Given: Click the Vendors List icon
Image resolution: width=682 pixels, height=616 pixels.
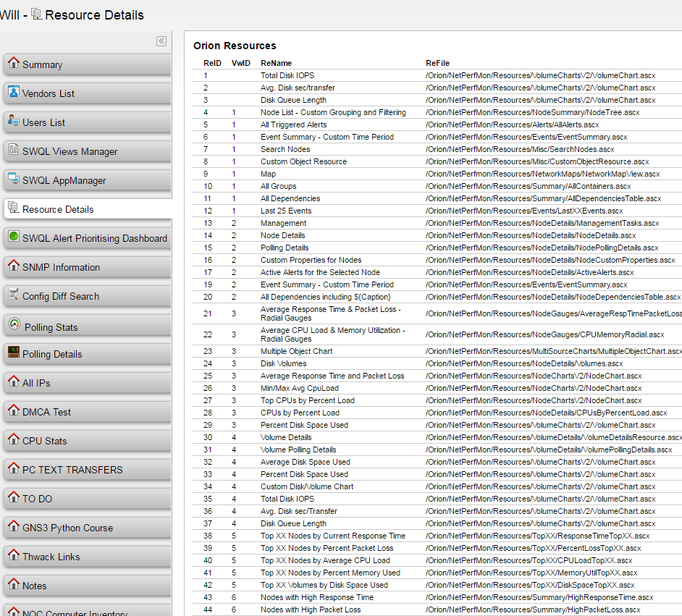Looking at the screenshot, I should 14,92.
